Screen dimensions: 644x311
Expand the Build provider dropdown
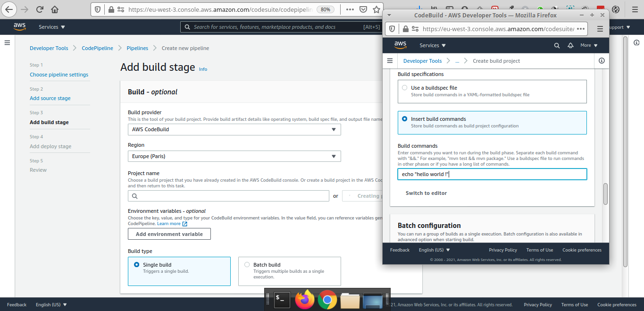[234, 129]
